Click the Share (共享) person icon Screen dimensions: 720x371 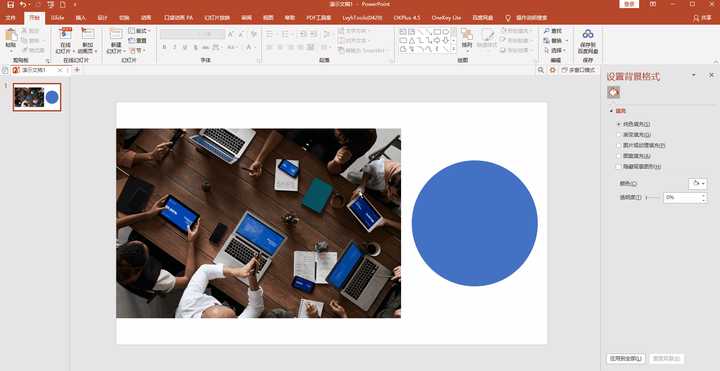(696, 18)
